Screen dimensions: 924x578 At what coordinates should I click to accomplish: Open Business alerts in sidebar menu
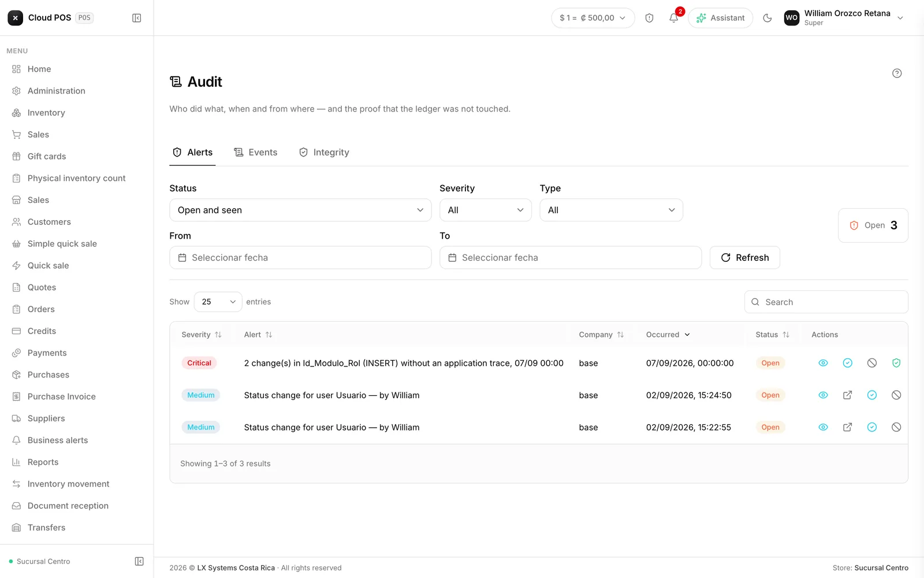pyautogui.click(x=58, y=440)
